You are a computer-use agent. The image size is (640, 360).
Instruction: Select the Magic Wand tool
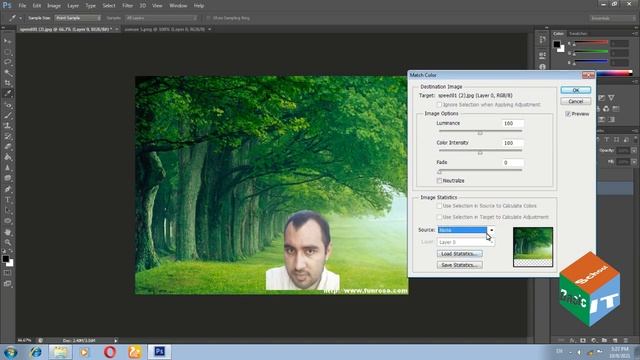[x=8, y=73]
